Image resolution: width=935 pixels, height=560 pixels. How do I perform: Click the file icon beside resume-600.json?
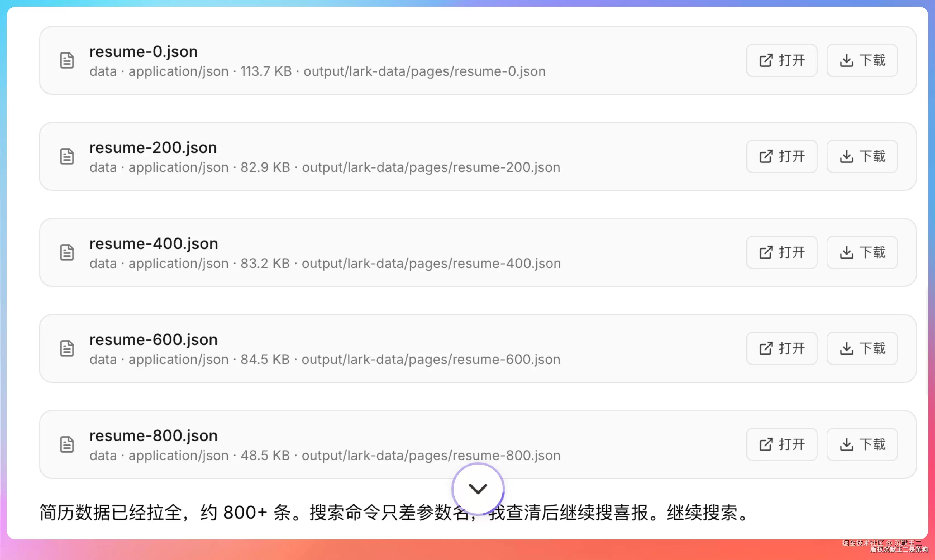click(67, 348)
